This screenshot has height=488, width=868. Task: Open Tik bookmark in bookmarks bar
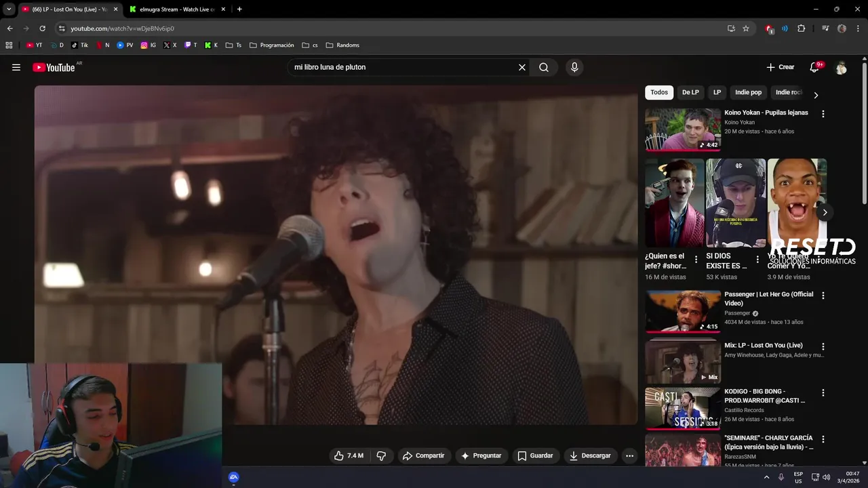coord(79,45)
